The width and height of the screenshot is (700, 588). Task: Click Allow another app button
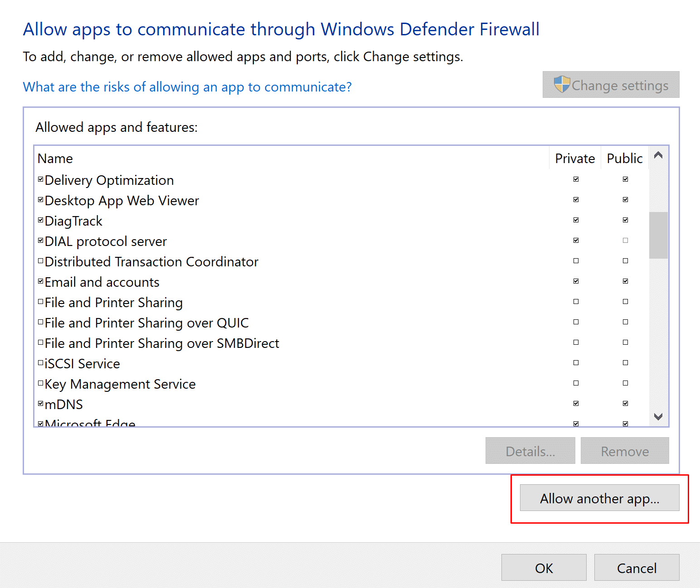pyautogui.click(x=599, y=498)
